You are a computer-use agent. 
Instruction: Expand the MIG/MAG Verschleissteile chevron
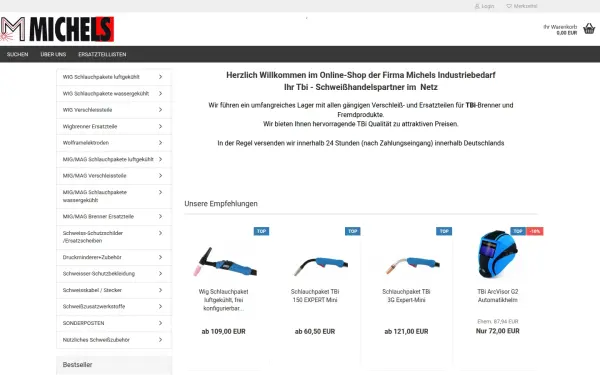160,176
